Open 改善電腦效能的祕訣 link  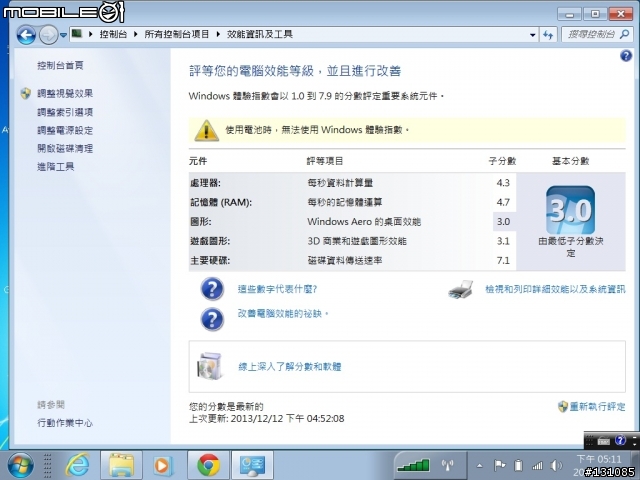click(283, 313)
